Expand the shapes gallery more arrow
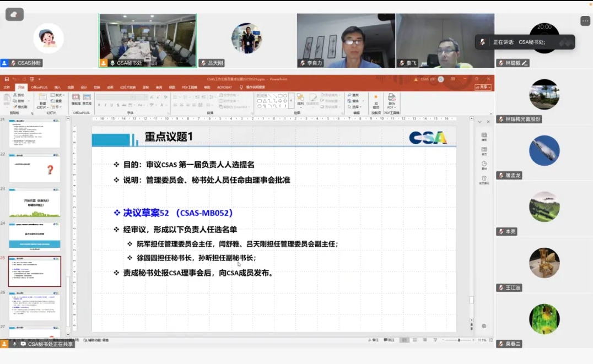593x364 pixels. click(291, 101)
